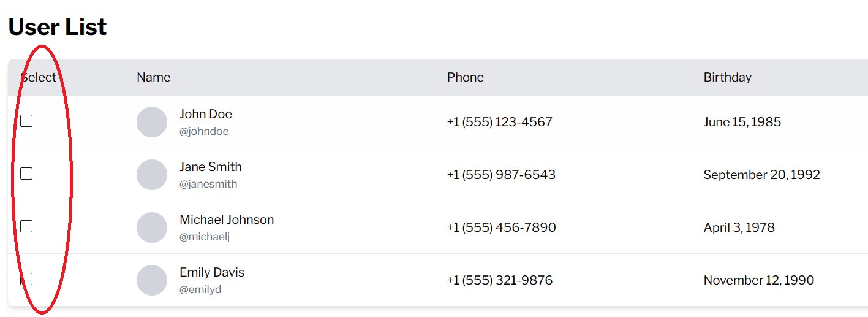Tick the checkbox beside Michael Johnson
Image resolution: width=868 pixels, height=317 pixels.
point(26,227)
